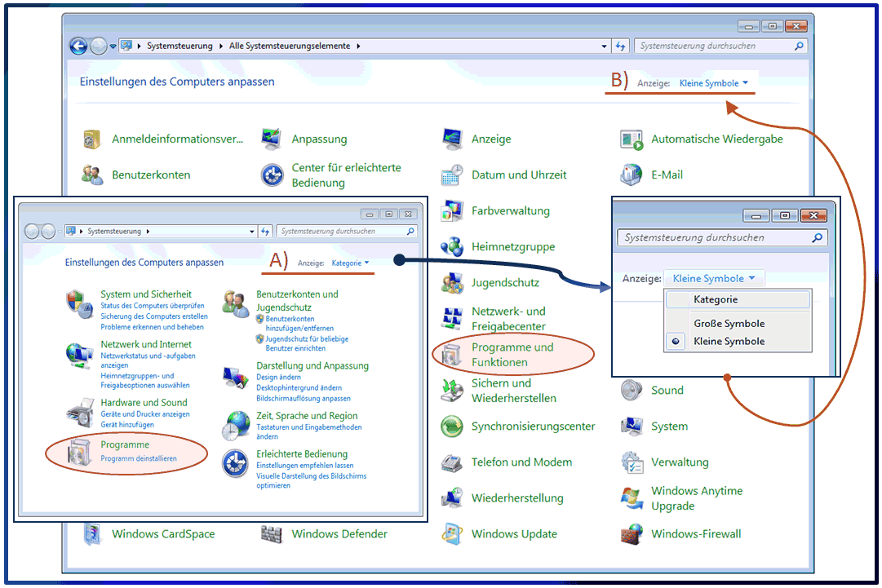Choose Kategorie in the Anzeige menu
Image resolution: width=882 pixels, height=588 pixels.
[716, 300]
